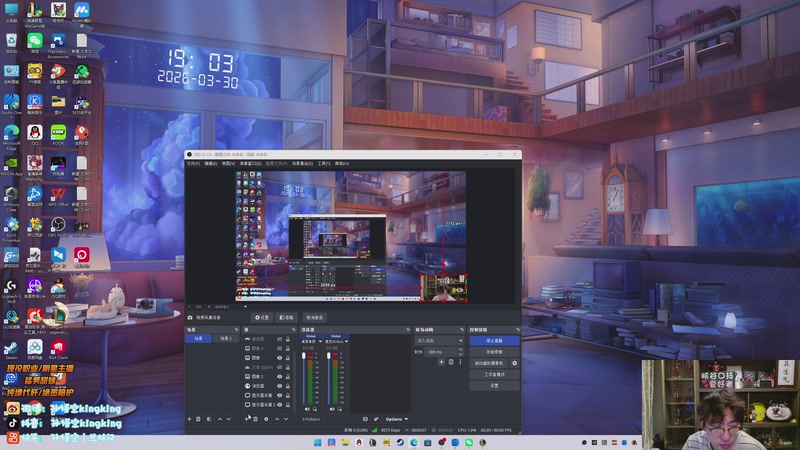This screenshot has width=800, height=450.
Task: Toggle visibility of 显示器采集 source
Action: [280, 395]
